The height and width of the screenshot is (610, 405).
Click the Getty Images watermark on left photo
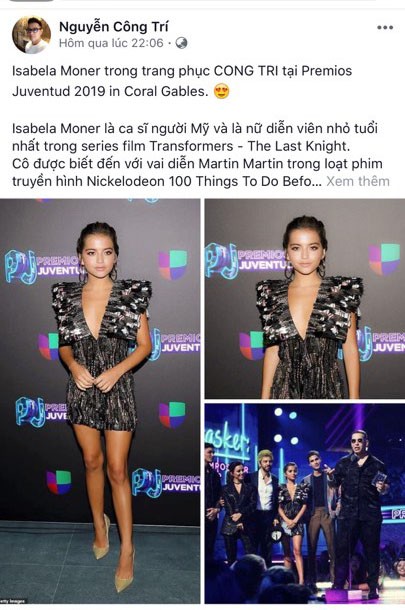pos(13,601)
